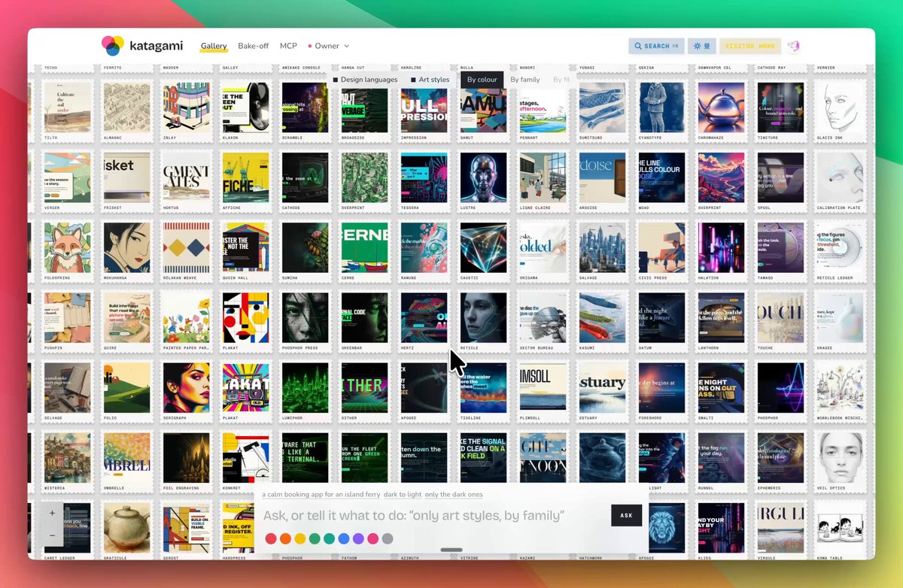The width and height of the screenshot is (903, 588).
Task: View the Serigraph portrait thumbnail
Action: coord(187,388)
